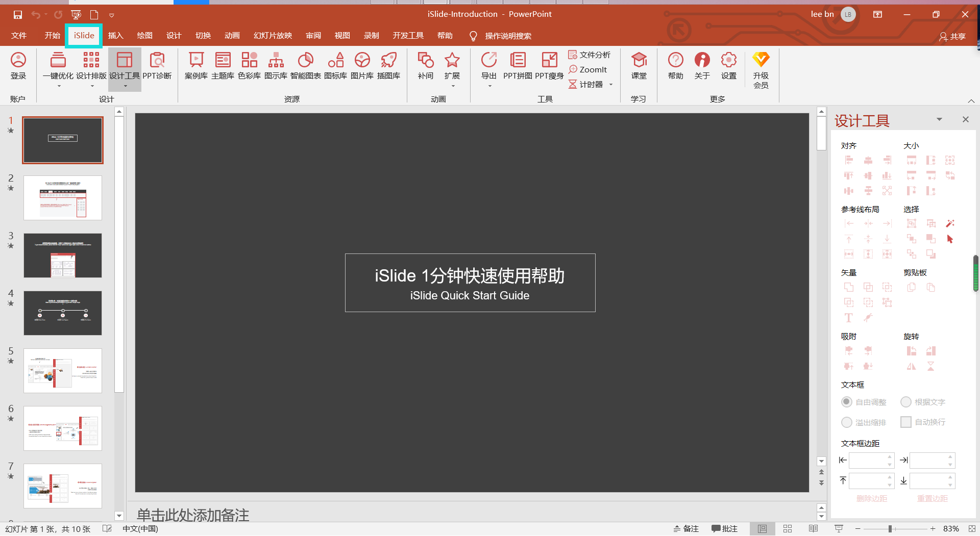
Task: Expand the 设计工具 dropdown arrow
Action: click(x=125, y=86)
